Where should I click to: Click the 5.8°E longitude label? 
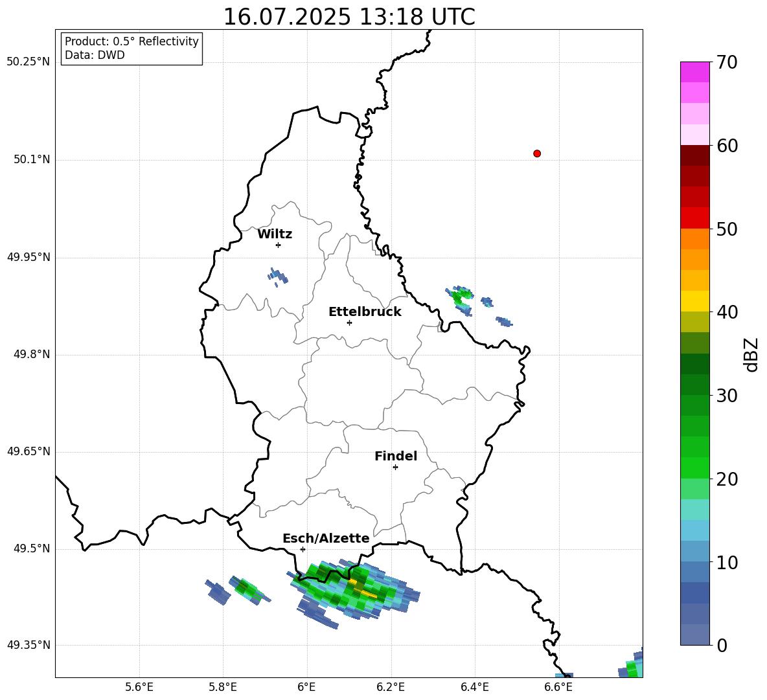223,687
